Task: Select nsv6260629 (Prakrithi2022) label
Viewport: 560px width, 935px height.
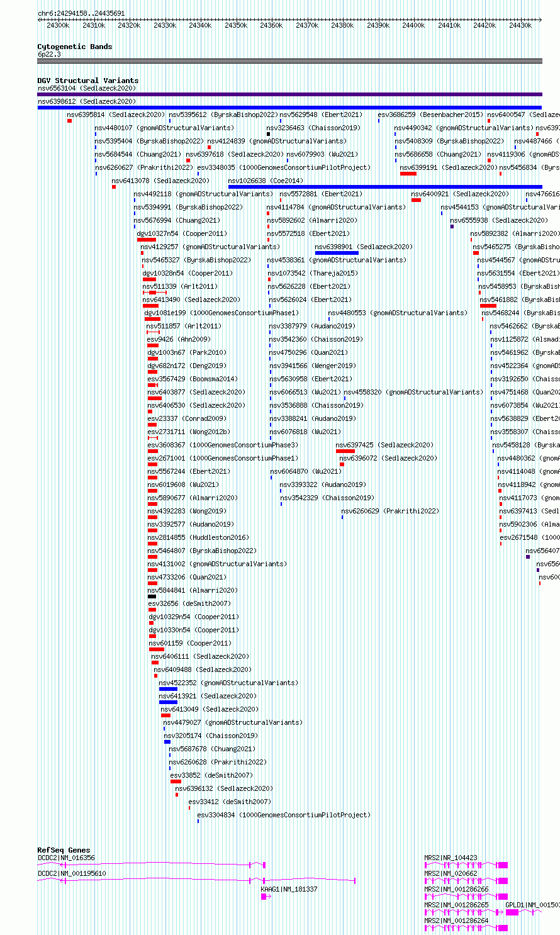Action: click(391, 511)
